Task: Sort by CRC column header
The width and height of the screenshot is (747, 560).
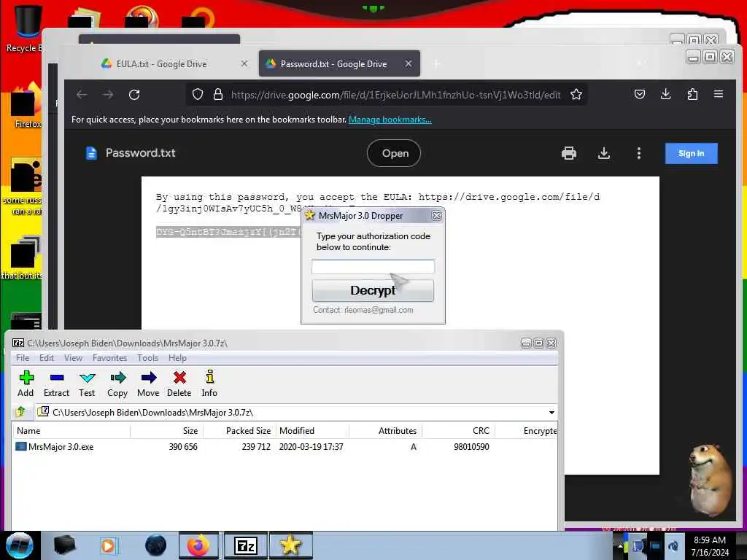Action: (458, 430)
